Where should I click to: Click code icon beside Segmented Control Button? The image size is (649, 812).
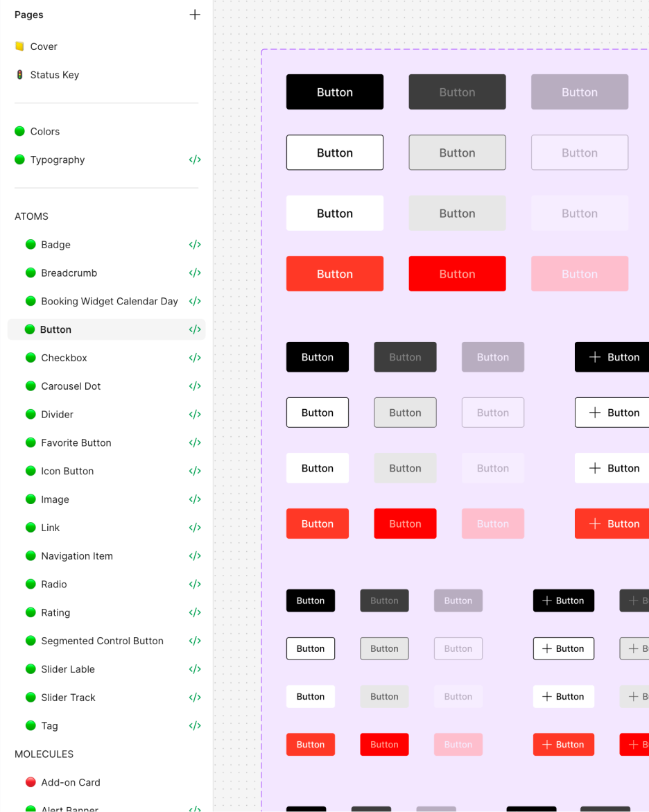[x=195, y=641]
